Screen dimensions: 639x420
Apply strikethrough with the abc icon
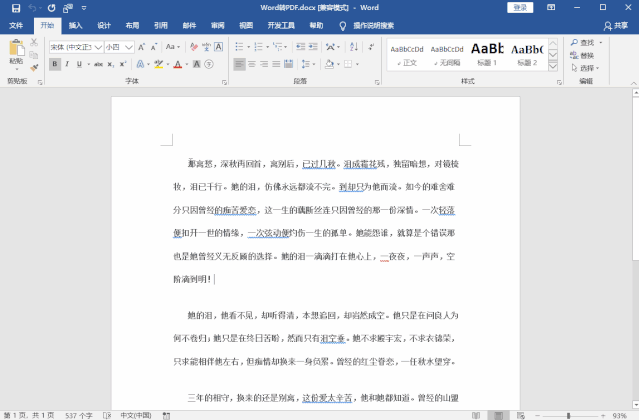tap(98, 64)
